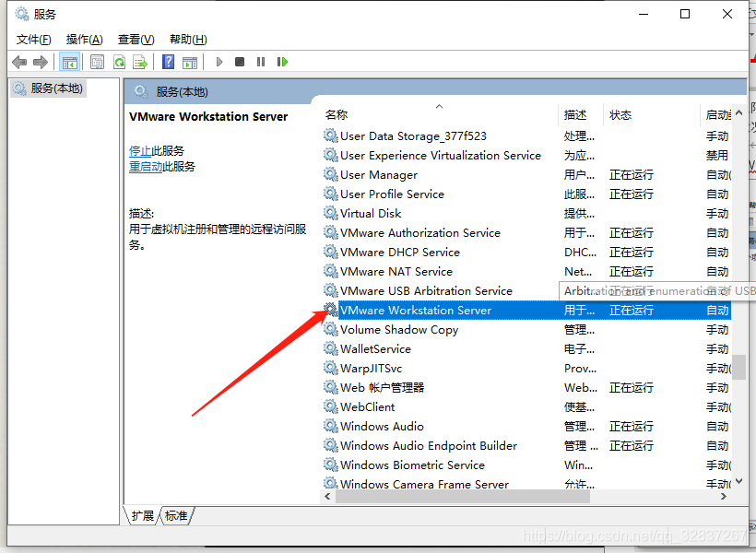The width and height of the screenshot is (756, 553).
Task: Click the gear icon beside Virtual Disk
Action: point(331,213)
